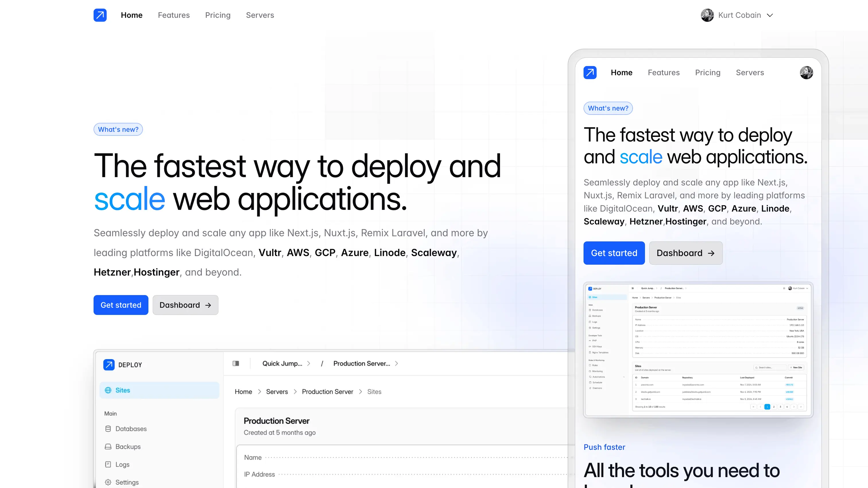Open Settings in the dashboard sidebar

coord(127,482)
